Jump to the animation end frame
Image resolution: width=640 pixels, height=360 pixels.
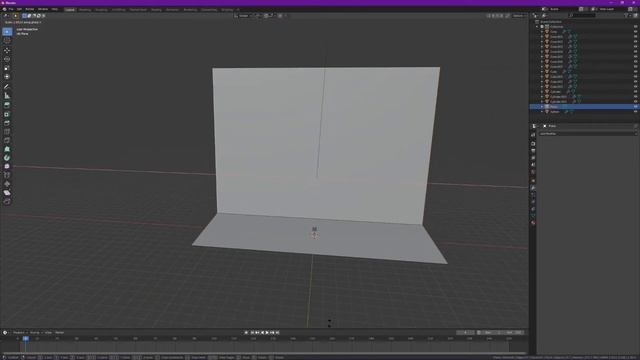coord(278,333)
